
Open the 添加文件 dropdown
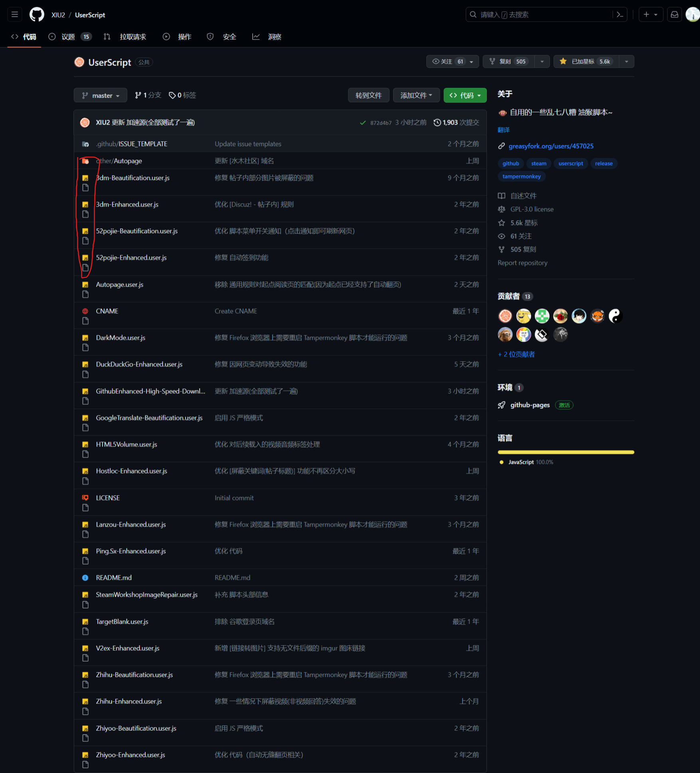click(416, 95)
